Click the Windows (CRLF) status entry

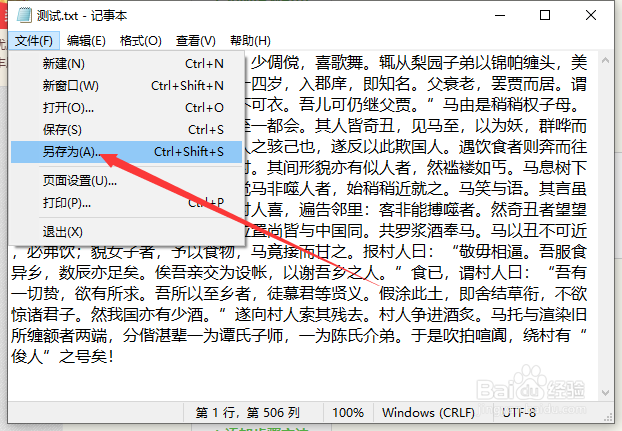428,413
